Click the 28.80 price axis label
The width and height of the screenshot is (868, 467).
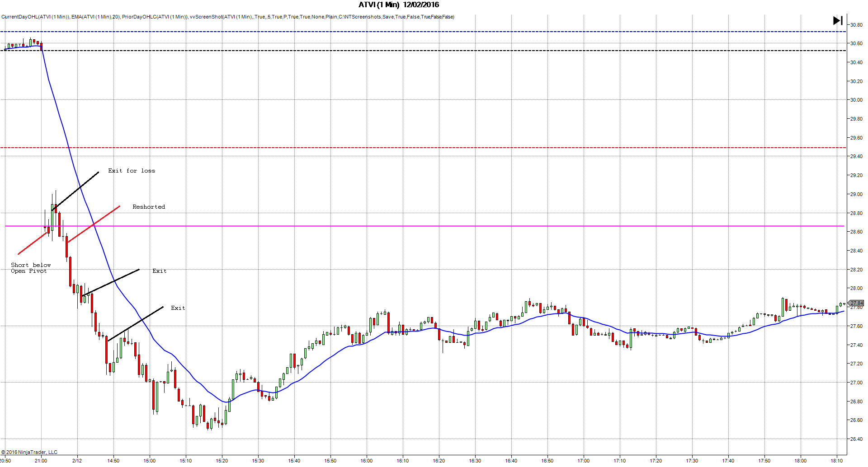click(856, 213)
